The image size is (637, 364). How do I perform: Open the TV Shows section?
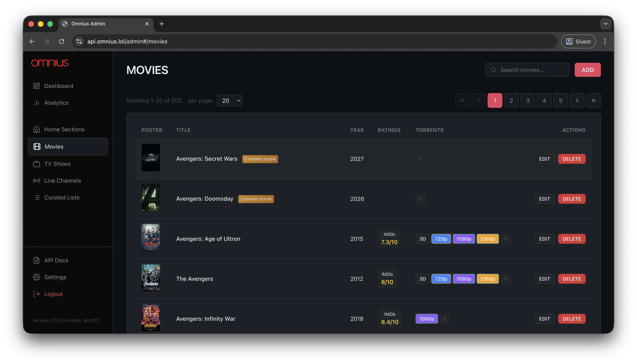(x=57, y=164)
